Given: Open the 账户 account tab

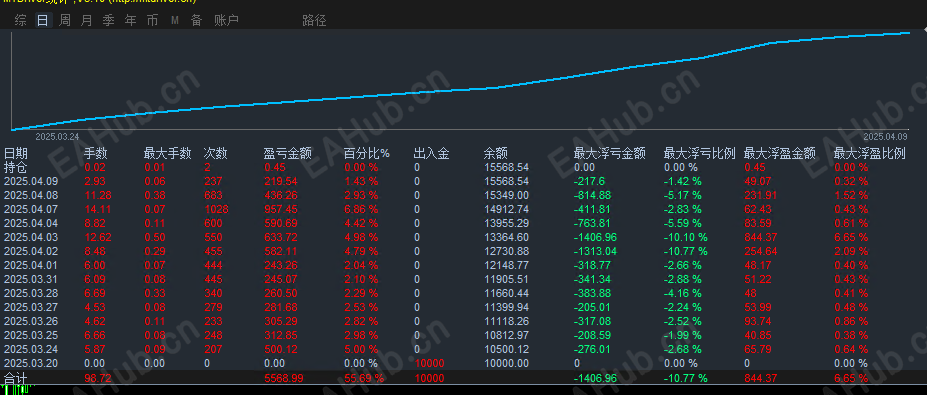Looking at the screenshot, I should 226,21.
